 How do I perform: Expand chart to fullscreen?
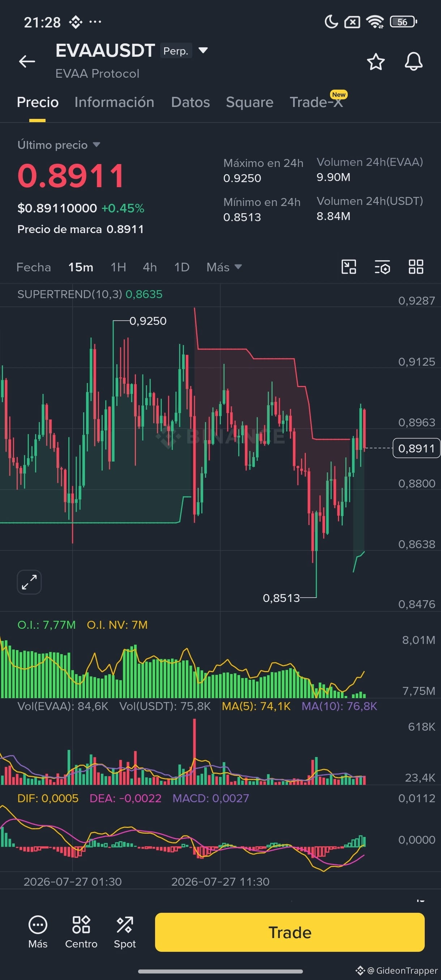tap(29, 582)
